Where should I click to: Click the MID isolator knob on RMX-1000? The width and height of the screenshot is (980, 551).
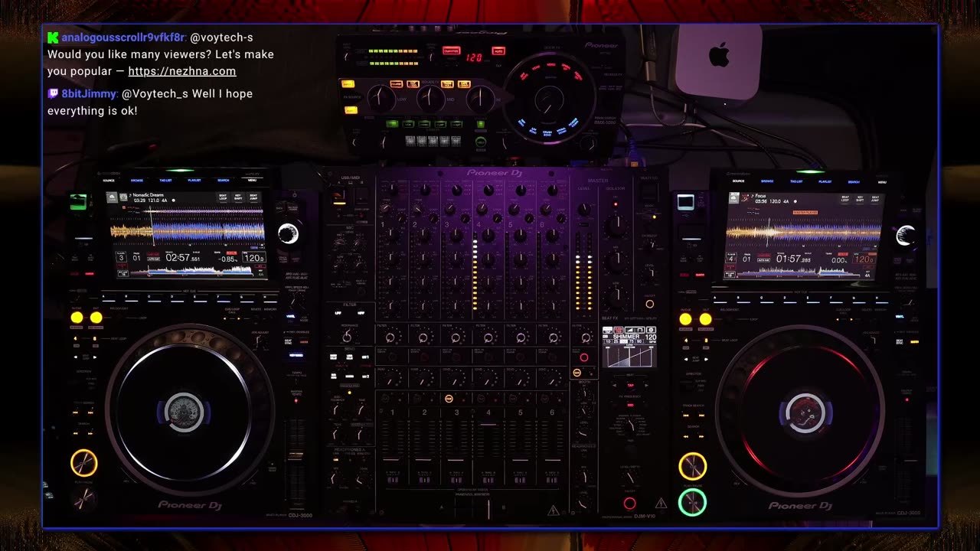[430, 98]
